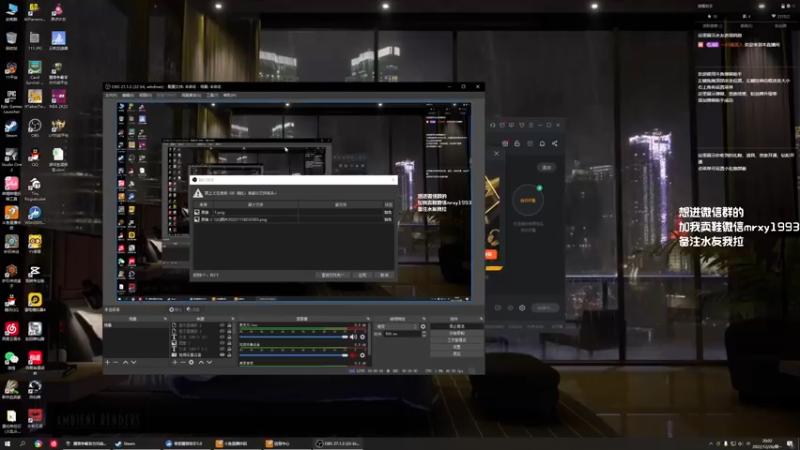The image size is (800, 450).
Task: Open OBS shortcut on the desktop
Action: pyautogui.click(x=35, y=128)
